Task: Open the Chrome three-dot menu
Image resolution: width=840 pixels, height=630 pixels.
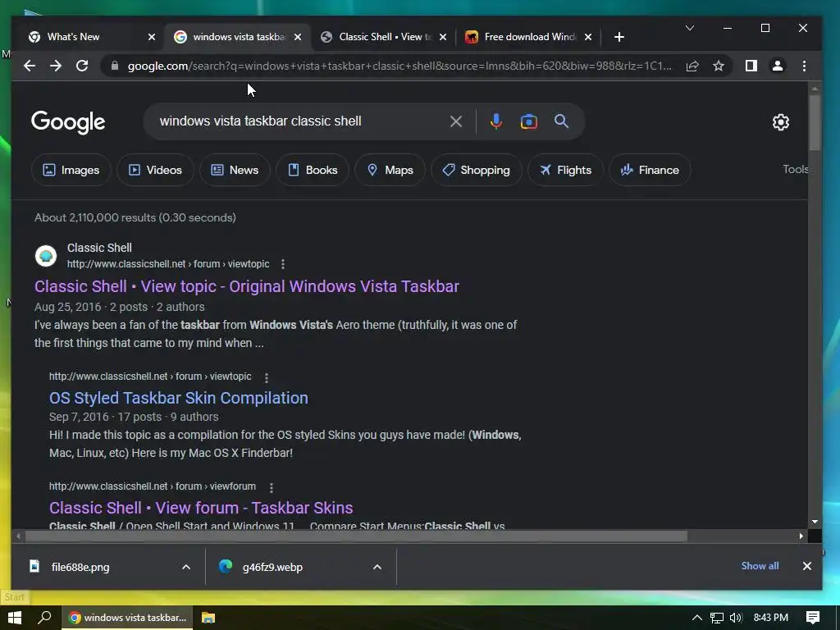Action: 804,66
